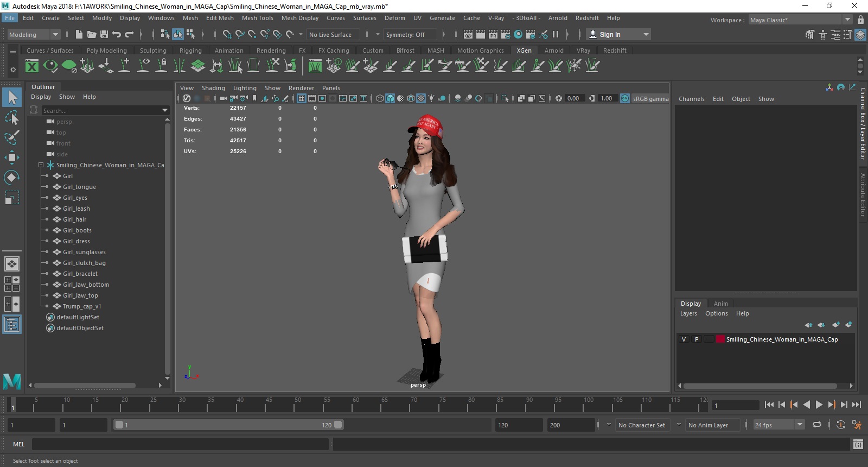Open the Deform menu
Image resolution: width=868 pixels, height=467 pixels.
click(394, 18)
